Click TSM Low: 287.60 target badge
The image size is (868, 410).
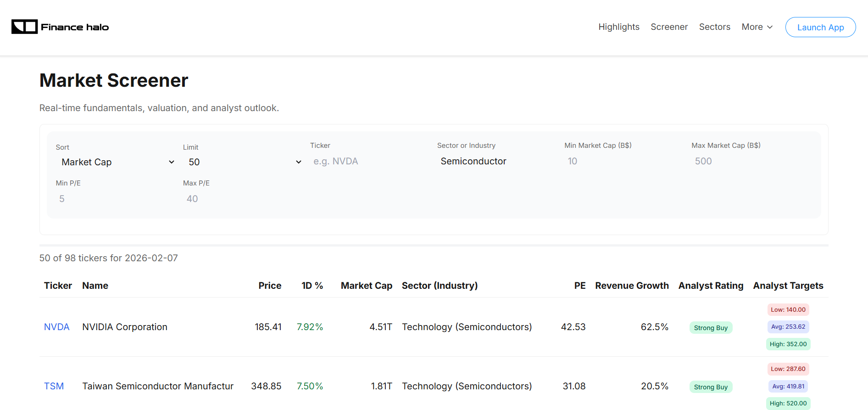point(788,369)
